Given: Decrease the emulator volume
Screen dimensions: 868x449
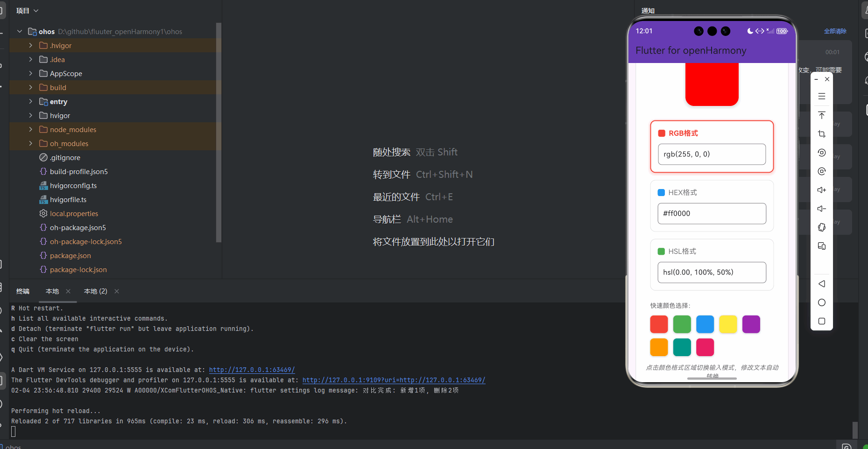Looking at the screenshot, I should coord(822,209).
